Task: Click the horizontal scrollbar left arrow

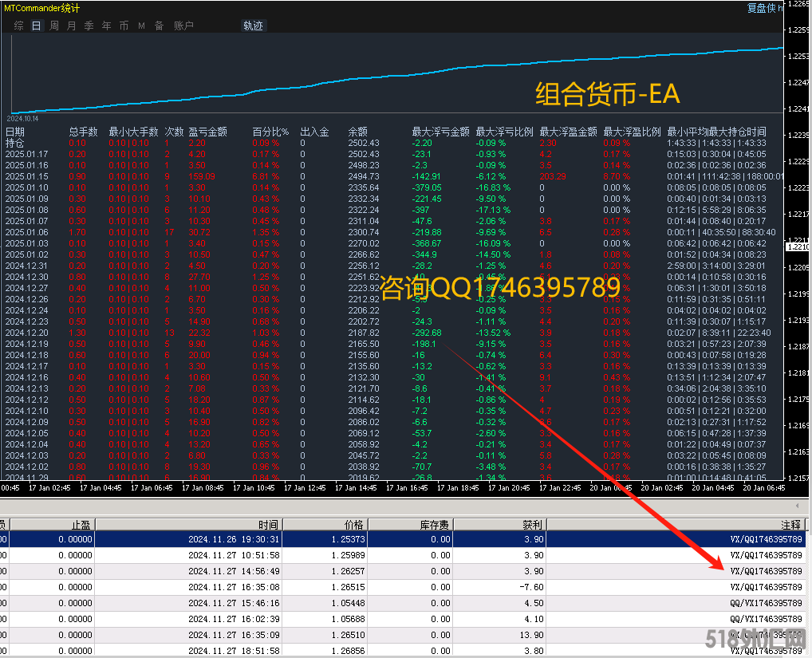Action: tap(798, 506)
